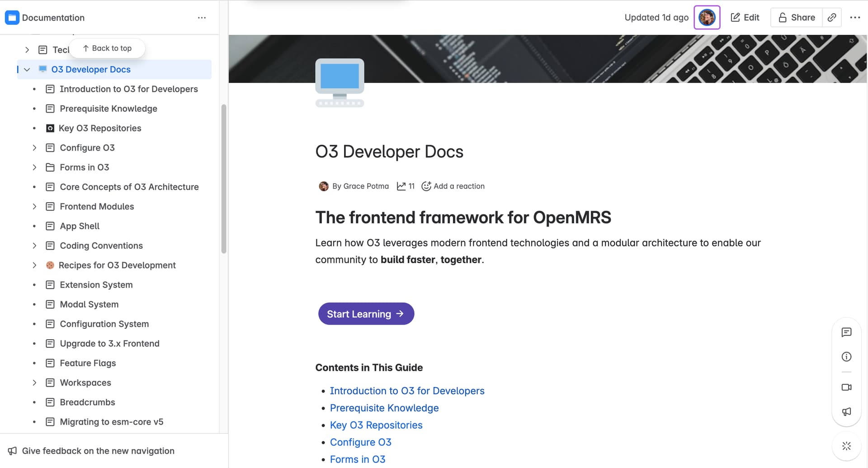Click the AI sparkle icon at bottom right
Screen dimensions: 868x468
(x=846, y=446)
